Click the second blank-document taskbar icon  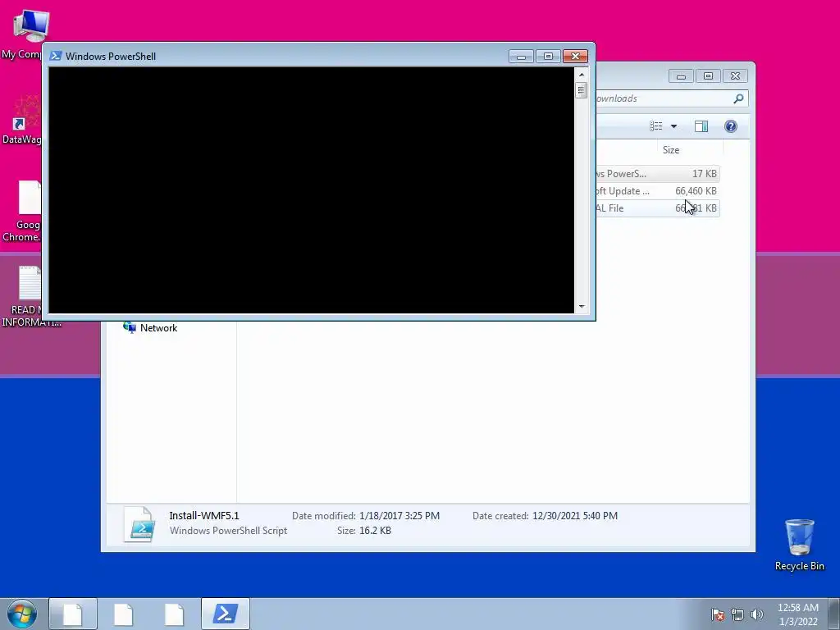tap(123, 614)
